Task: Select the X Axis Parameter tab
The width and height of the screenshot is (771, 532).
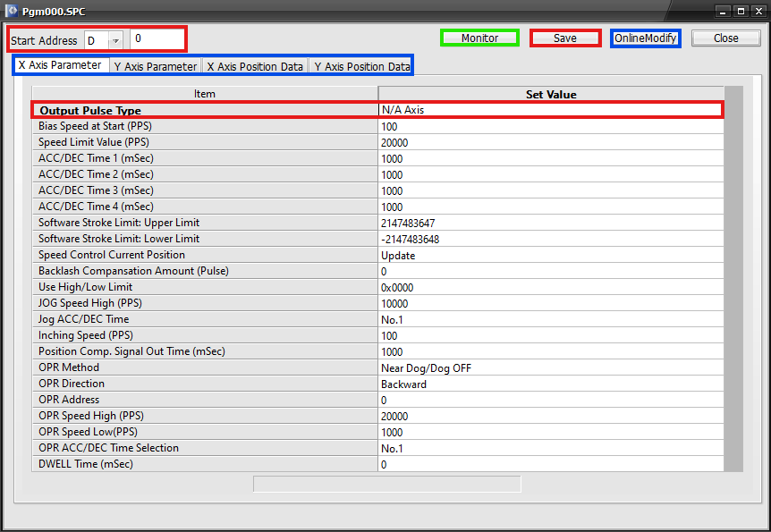Action: pyautogui.click(x=60, y=65)
